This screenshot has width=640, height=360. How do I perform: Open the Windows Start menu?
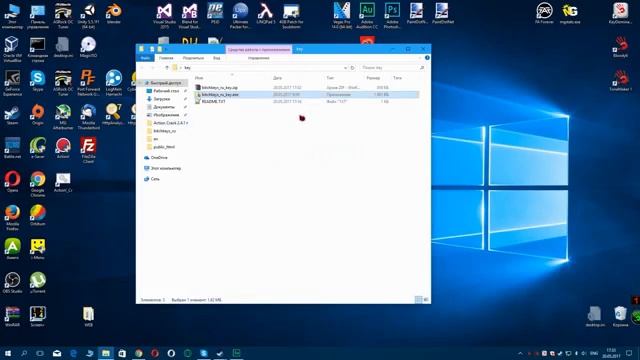(x=7, y=353)
